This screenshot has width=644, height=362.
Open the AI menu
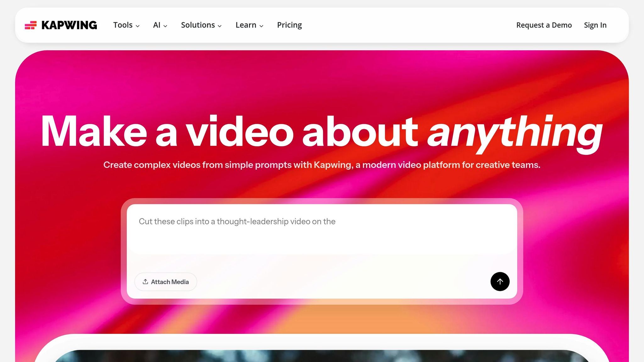click(x=157, y=25)
